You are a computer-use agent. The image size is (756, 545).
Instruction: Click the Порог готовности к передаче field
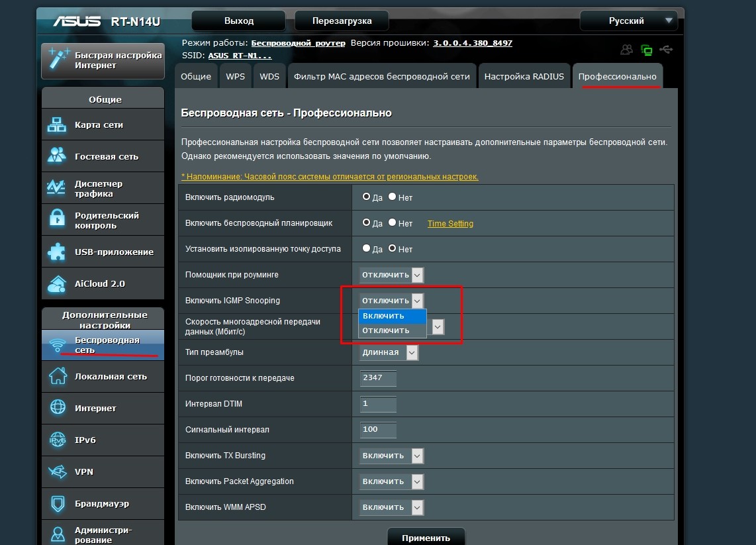tap(379, 377)
